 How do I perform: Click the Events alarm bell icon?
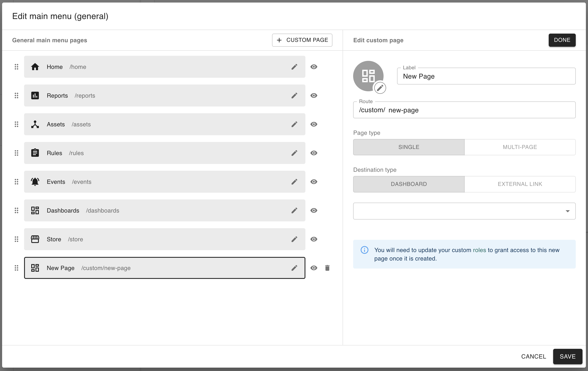(x=35, y=182)
